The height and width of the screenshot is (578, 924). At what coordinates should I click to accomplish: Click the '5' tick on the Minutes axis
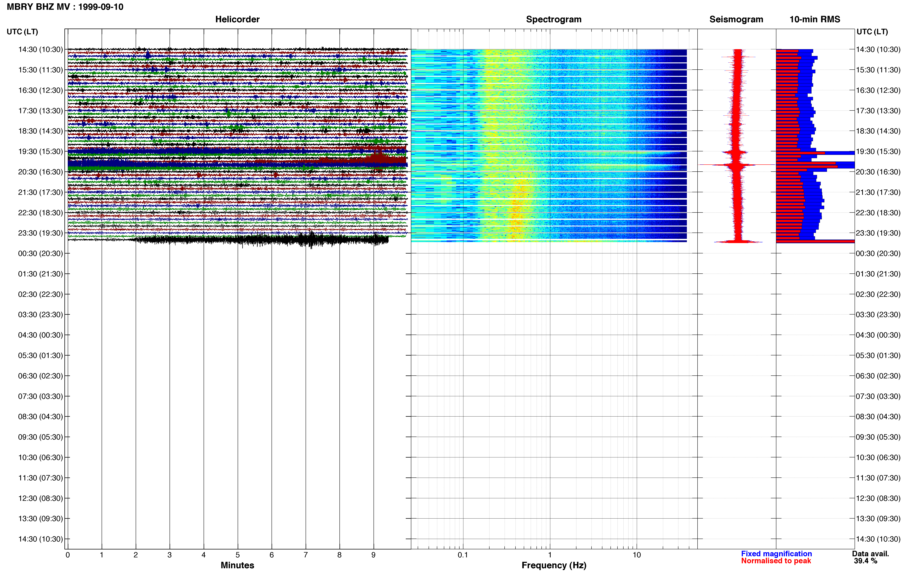coord(238,555)
